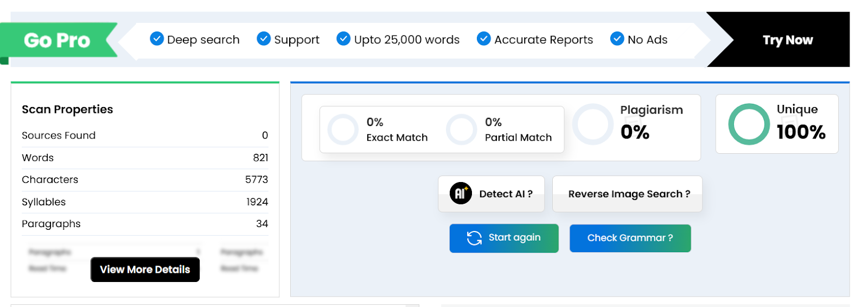Click the Go Pro green ribbon banner
The height and width of the screenshot is (307, 868).
click(x=59, y=40)
